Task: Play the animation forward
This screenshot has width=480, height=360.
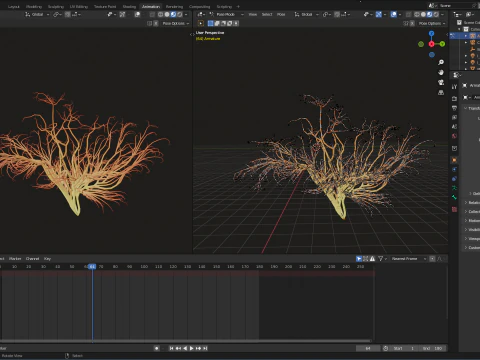Action: click(192, 348)
